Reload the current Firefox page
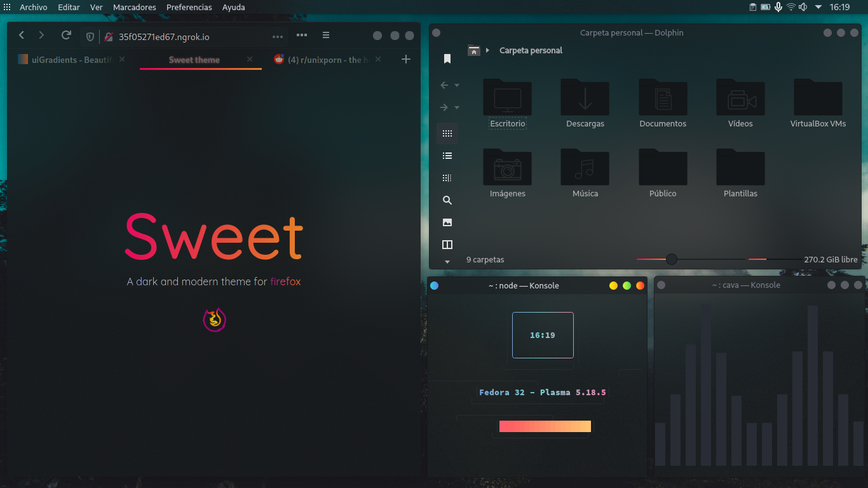Screen dimensions: 868x488 tap(66, 36)
